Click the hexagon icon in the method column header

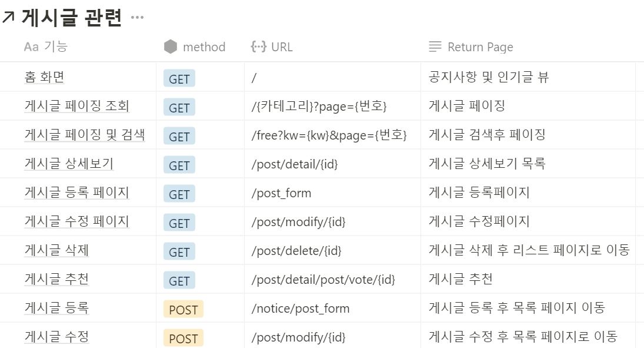tap(171, 47)
